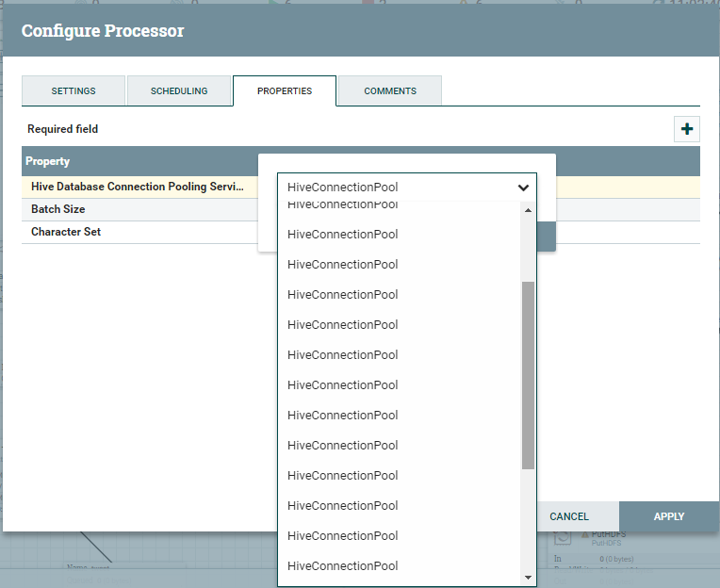Image resolution: width=720 pixels, height=588 pixels.
Task: Click the Property column header
Action: [x=48, y=161]
